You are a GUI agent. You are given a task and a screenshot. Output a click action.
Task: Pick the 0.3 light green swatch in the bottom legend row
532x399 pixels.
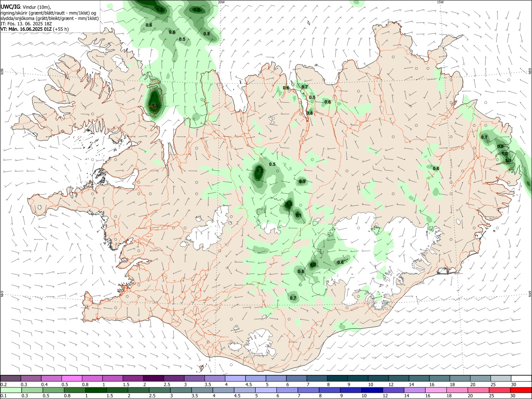coord(32,390)
